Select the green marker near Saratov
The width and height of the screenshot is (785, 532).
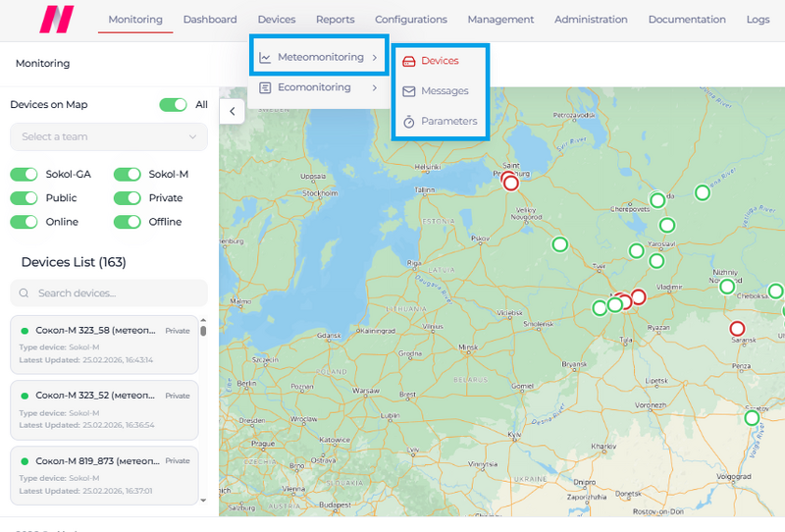pos(752,418)
